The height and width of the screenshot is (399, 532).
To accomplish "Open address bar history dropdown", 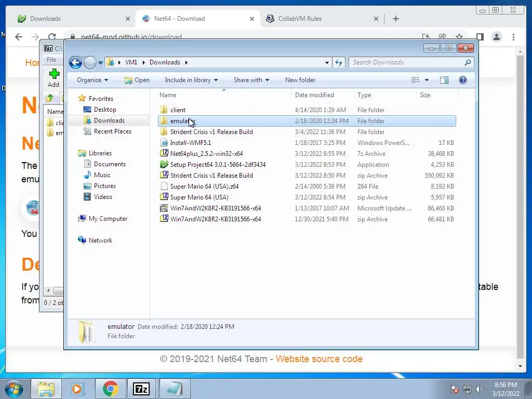I will coord(327,63).
